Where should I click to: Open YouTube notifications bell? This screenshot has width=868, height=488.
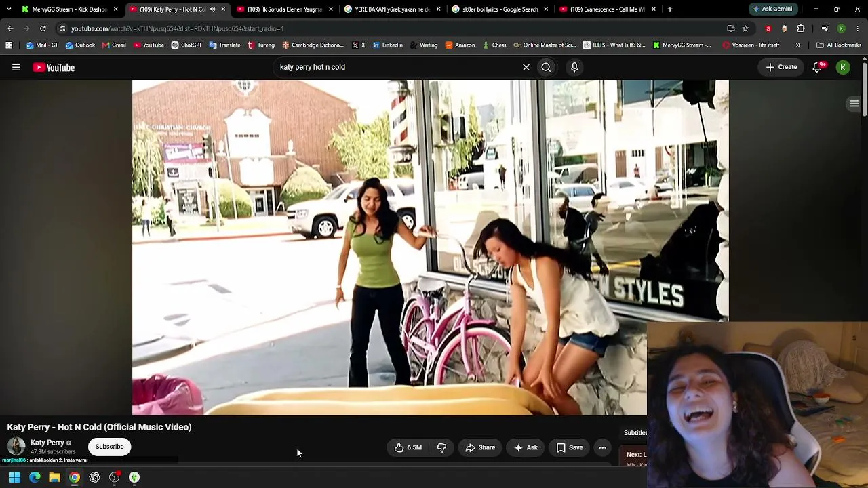coord(818,67)
